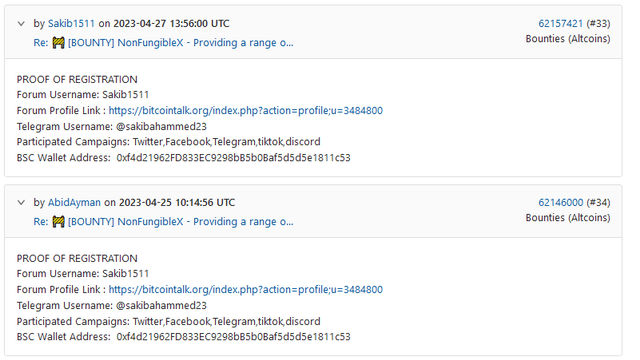The image size is (640, 360).
Task: Open AbidAyman author profile link
Action: pos(74,202)
